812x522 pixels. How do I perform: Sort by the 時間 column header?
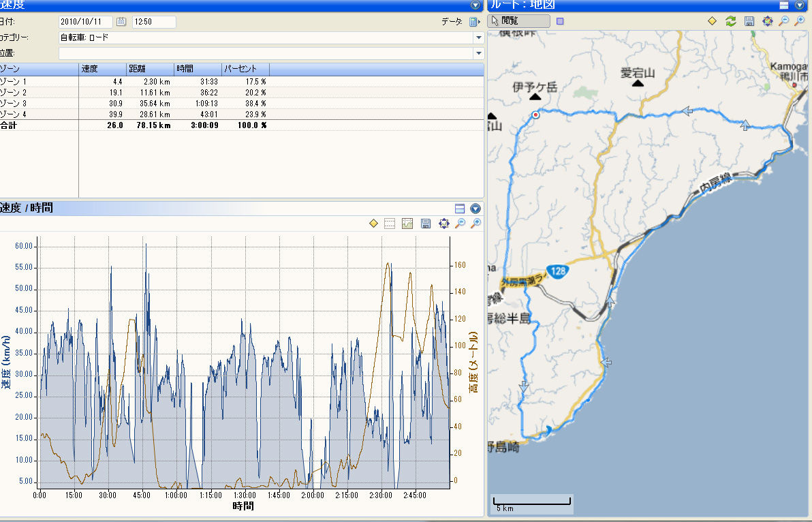pos(198,69)
